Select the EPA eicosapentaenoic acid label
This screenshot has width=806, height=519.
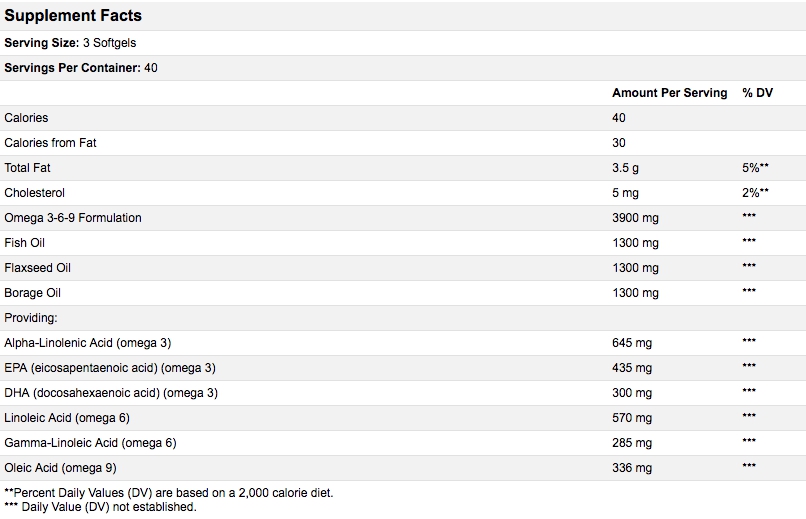tap(110, 368)
